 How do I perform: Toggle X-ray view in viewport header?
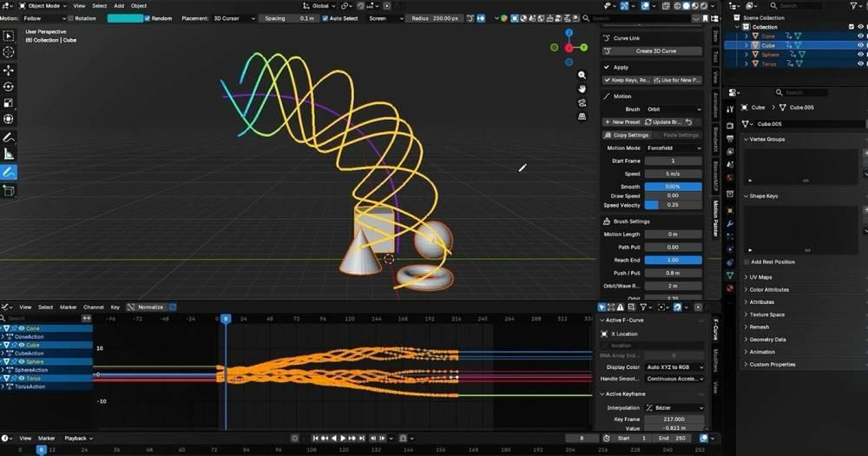click(666, 5)
